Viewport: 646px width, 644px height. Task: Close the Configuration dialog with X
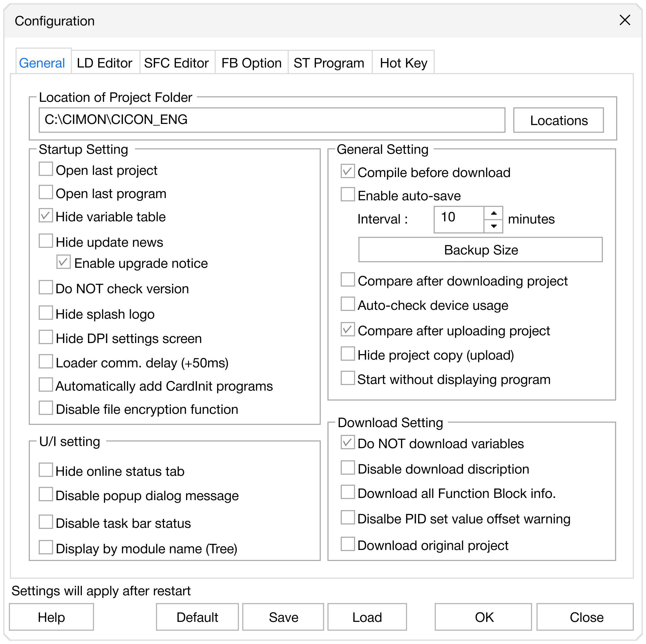tap(624, 20)
